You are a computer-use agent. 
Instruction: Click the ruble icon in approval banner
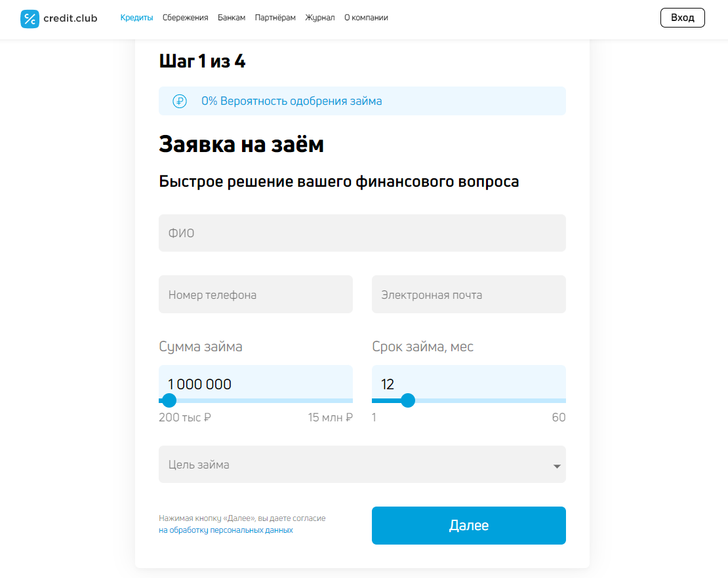pos(180,101)
